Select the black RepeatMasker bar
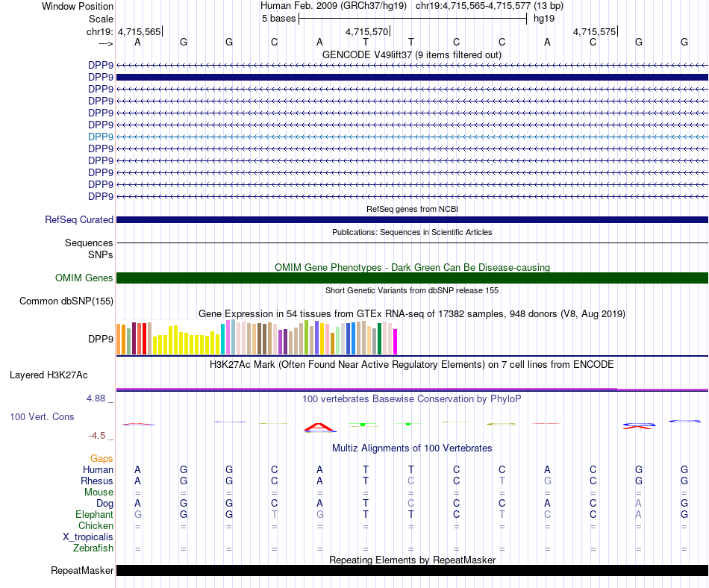The image size is (709, 588). pos(412,570)
